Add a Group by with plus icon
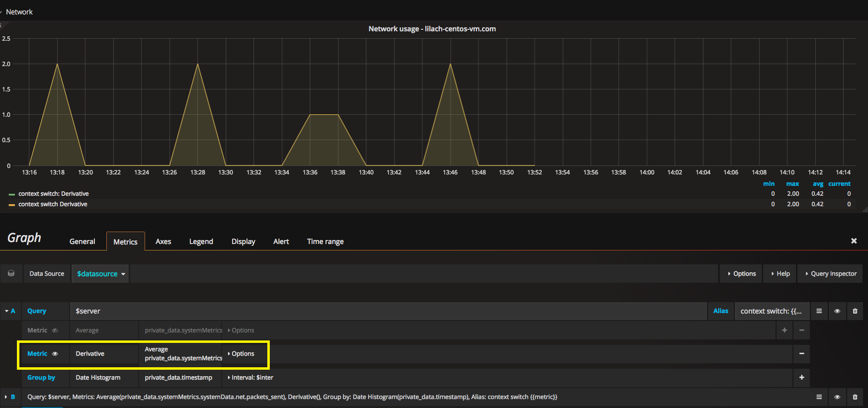The image size is (868, 408). point(801,377)
